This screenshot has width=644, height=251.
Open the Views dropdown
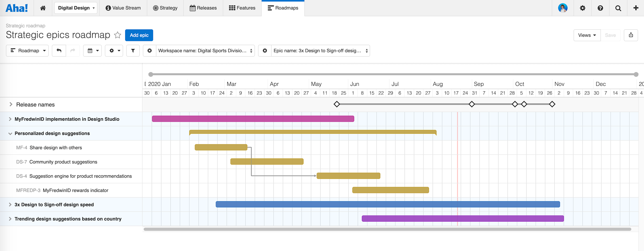coord(587,35)
